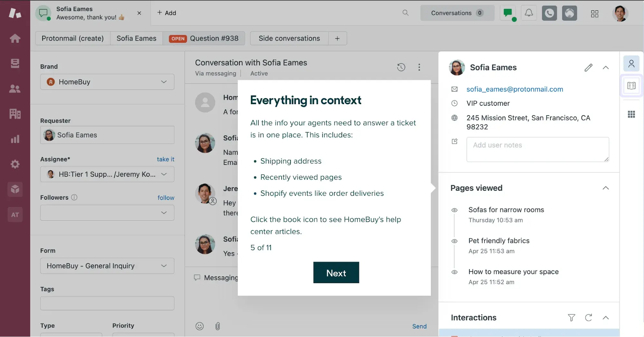Select the Sofia Eames tab
644x337 pixels.
(x=136, y=38)
